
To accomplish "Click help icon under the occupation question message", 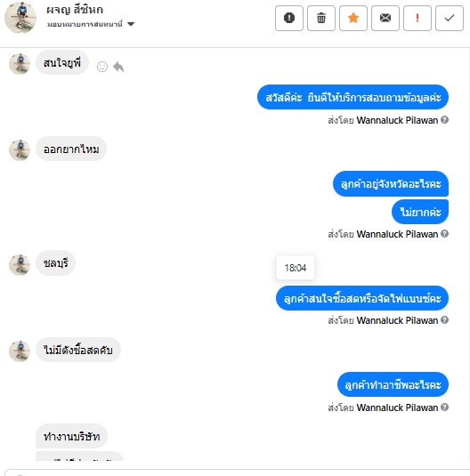I will (444, 407).
